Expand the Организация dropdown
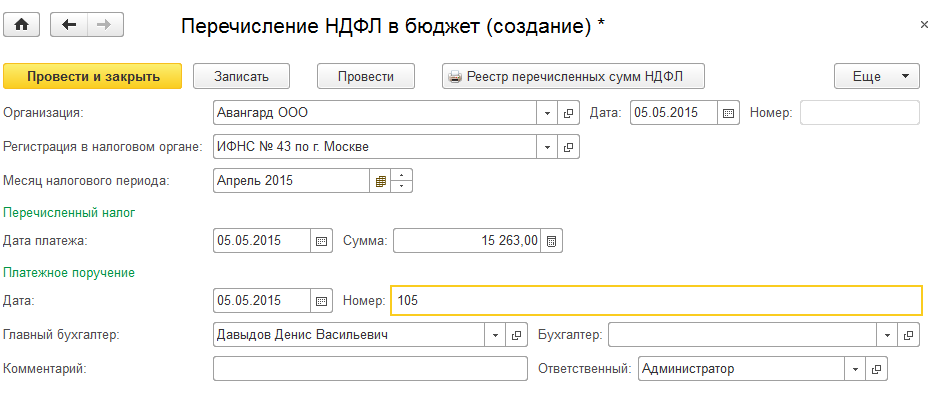Viewport: 938px width, 400px height. (548, 113)
